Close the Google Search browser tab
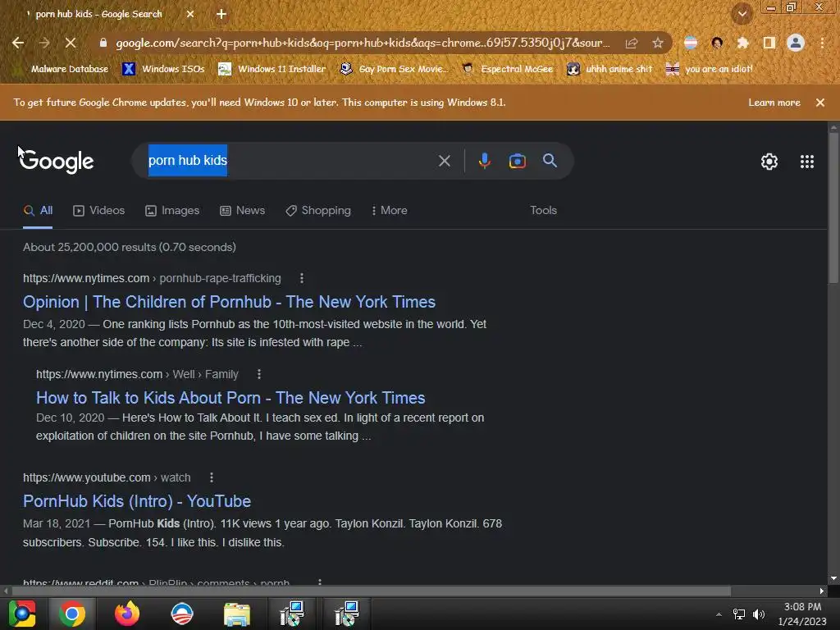The height and width of the screenshot is (630, 840). pyautogui.click(x=190, y=14)
